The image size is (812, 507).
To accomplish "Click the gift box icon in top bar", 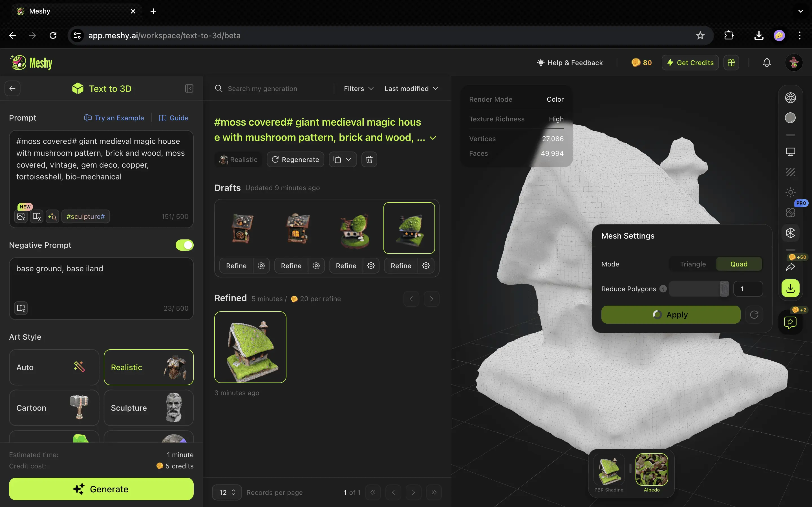I will point(731,62).
